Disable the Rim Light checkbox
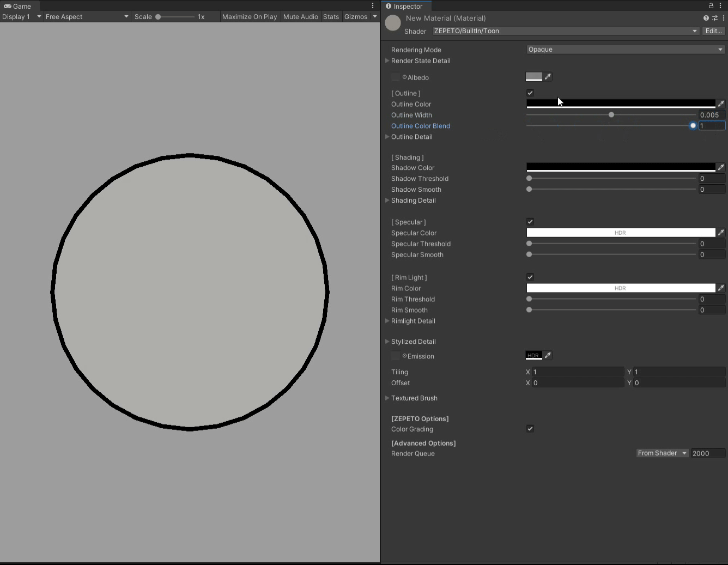 pyautogui.click(x=530, y=276)
